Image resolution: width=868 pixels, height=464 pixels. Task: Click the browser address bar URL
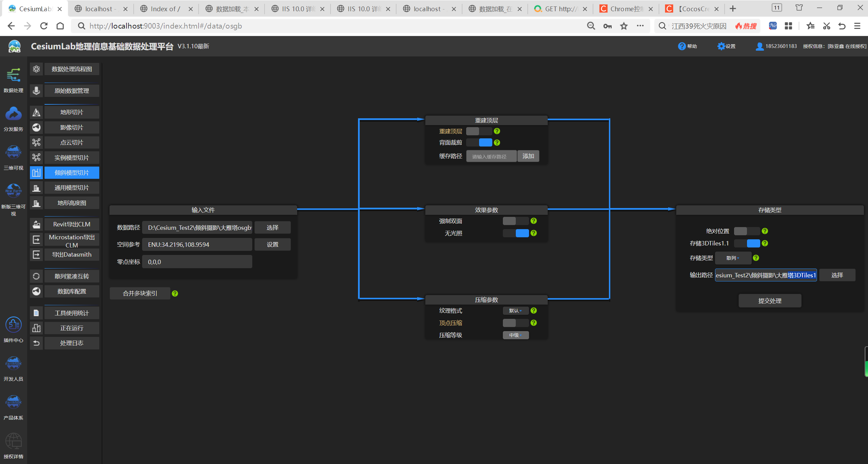coord(166,26)
